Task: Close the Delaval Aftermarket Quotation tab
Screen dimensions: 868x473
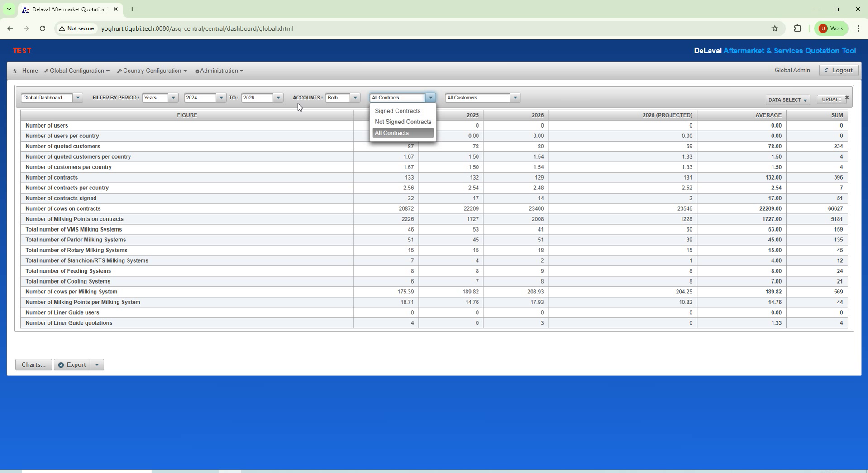Action: (115, 9)
